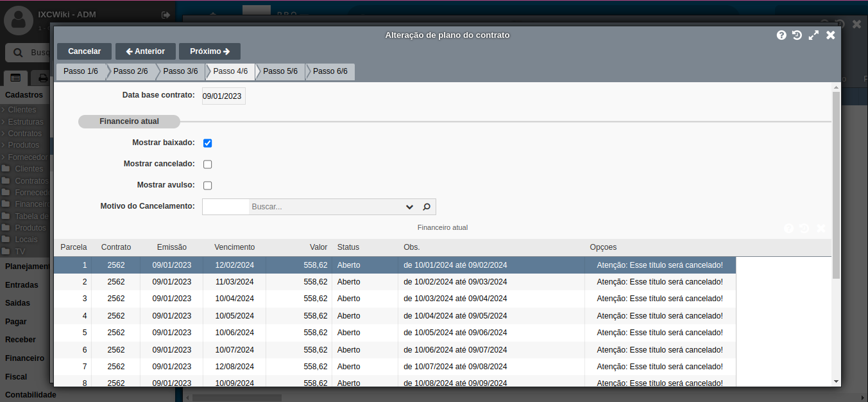Select the Passo 4/6 step tab

pyautogui.click(x=230, y=71)
